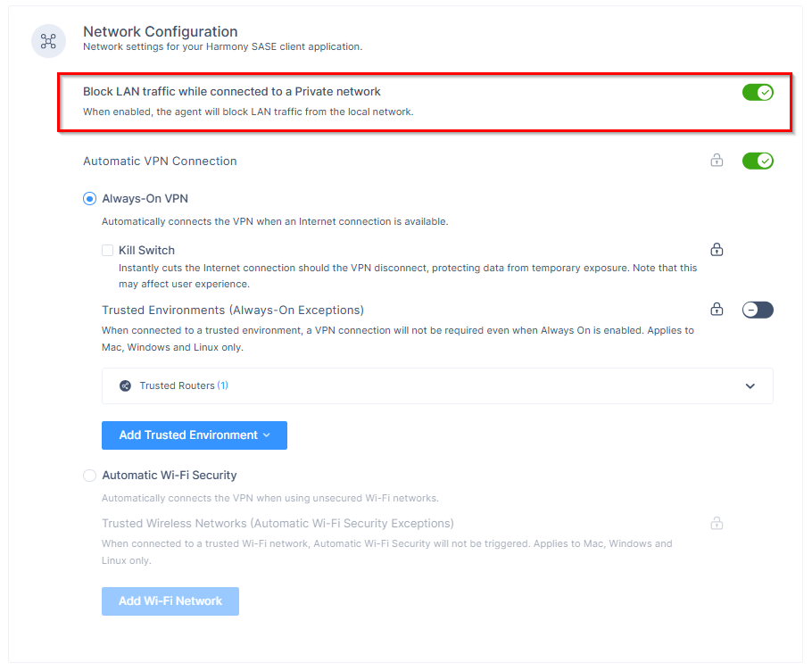Click the lock icon next to Kill Switch
The width and height of the screenshot is (812, 671).
(717, 250)
